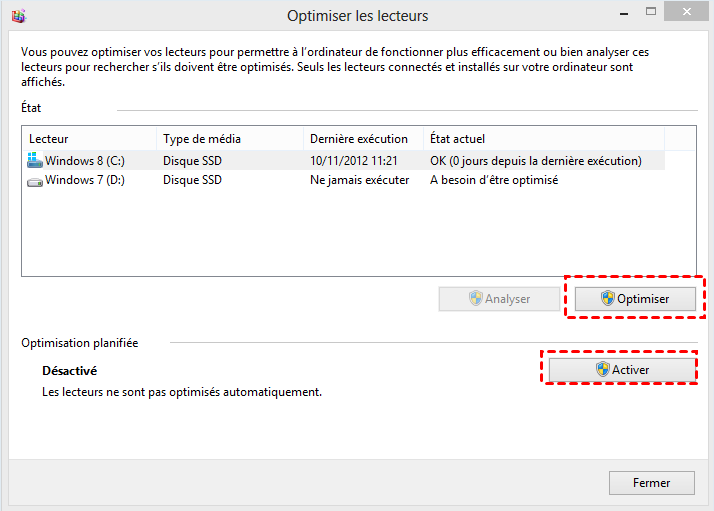Viewport: 714px width, 511px height.
Task: Click the Activer button
Action: click(622, 370)
